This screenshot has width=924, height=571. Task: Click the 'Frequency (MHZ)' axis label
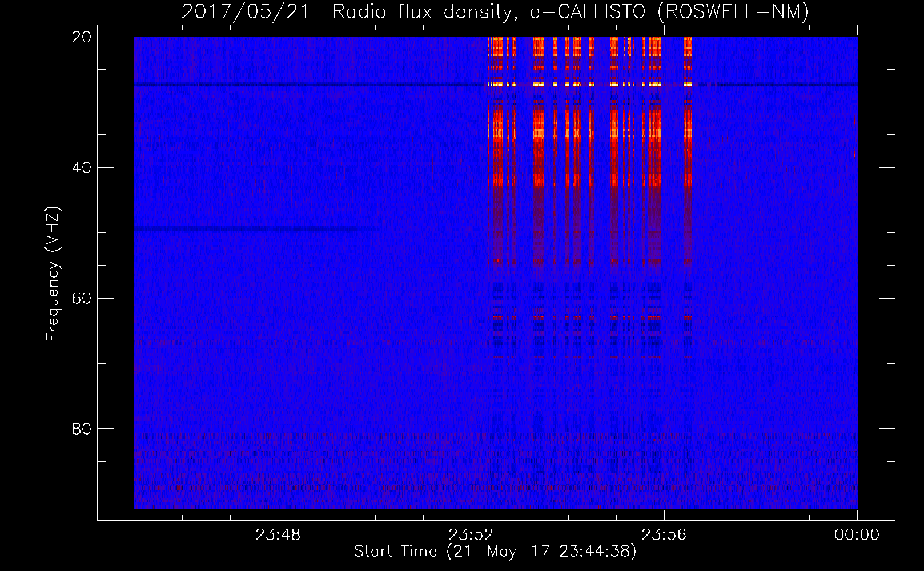pyautogui.click(x=52, y=274)
